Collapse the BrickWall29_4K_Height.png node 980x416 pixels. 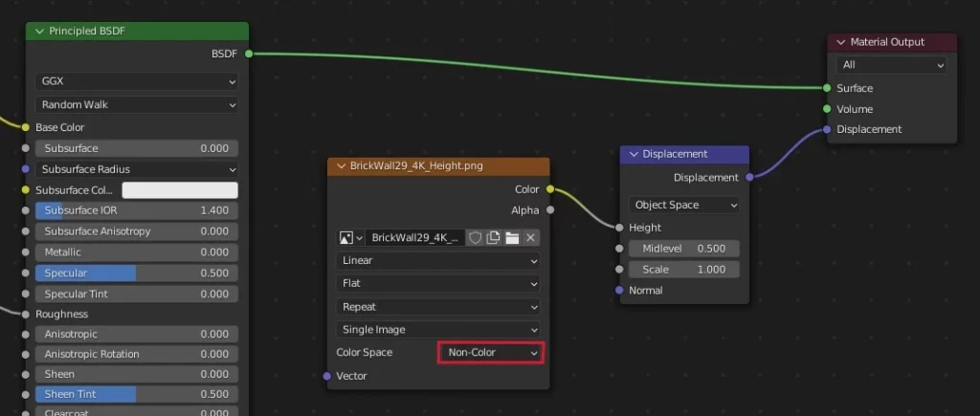(x=342, y=166)
